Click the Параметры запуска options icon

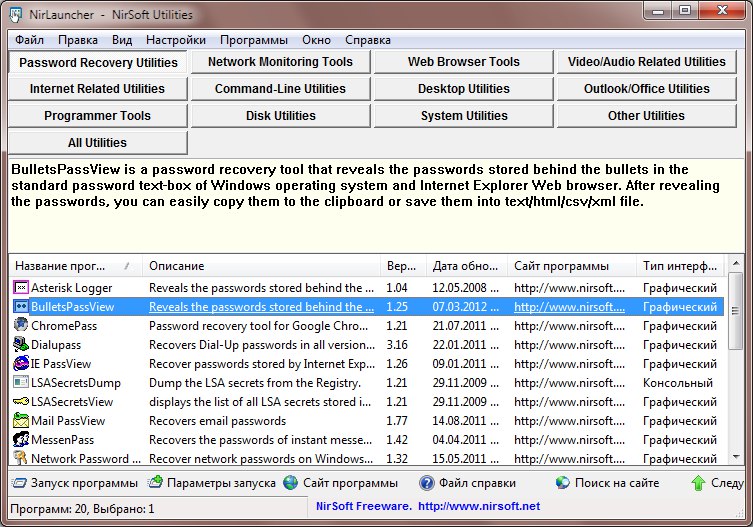click(155, 482)
